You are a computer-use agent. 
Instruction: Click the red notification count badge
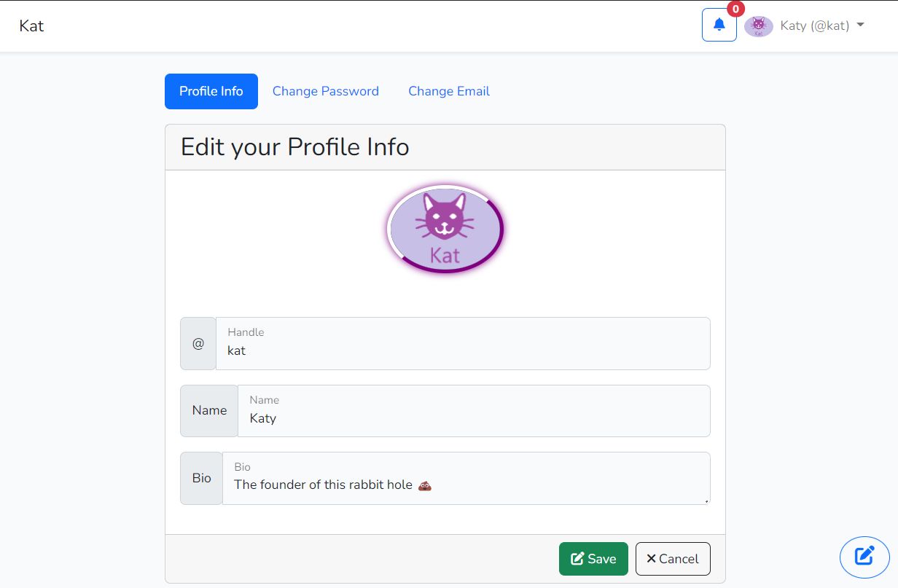(736, 9)
